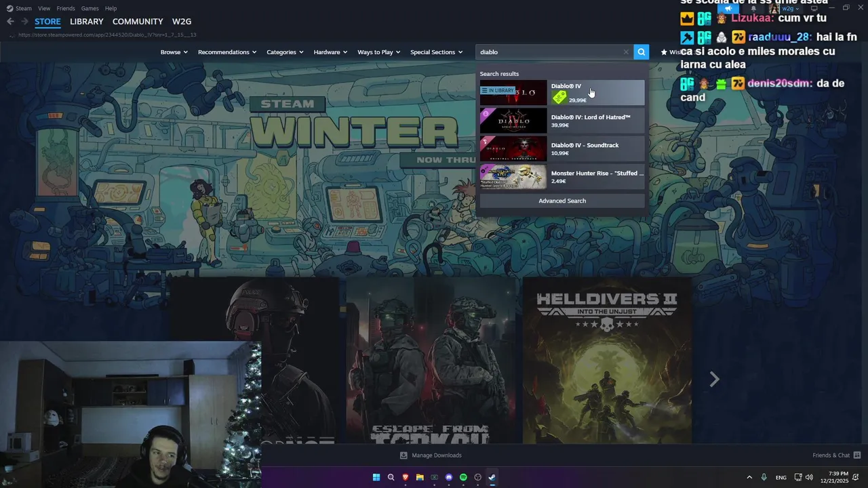Click the ENG language indicator

[x=781, y=477]
